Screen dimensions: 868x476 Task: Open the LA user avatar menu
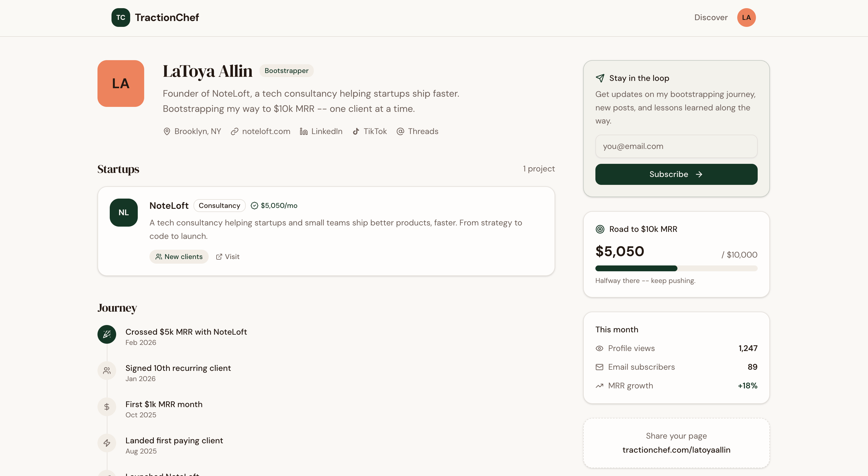pyautogui.click(x=746, y=18)
